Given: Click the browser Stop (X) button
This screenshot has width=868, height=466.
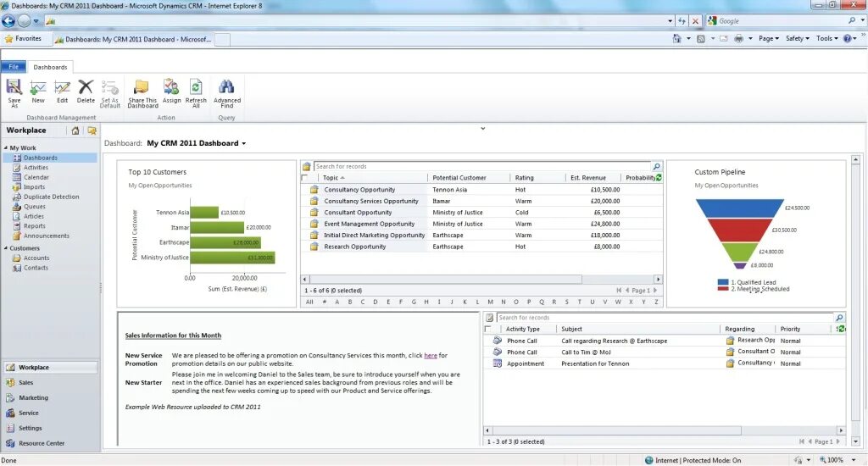Looking at the screenshot, I should click(695, 21).
